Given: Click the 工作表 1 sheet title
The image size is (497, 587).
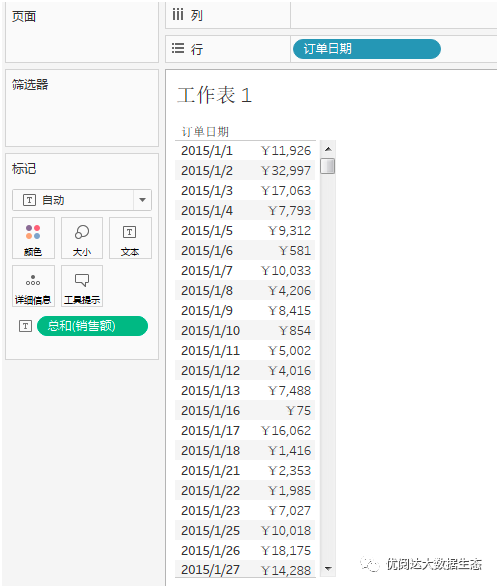Looking at the screenshot, I should pyautogui.click(x=214, y=95).
